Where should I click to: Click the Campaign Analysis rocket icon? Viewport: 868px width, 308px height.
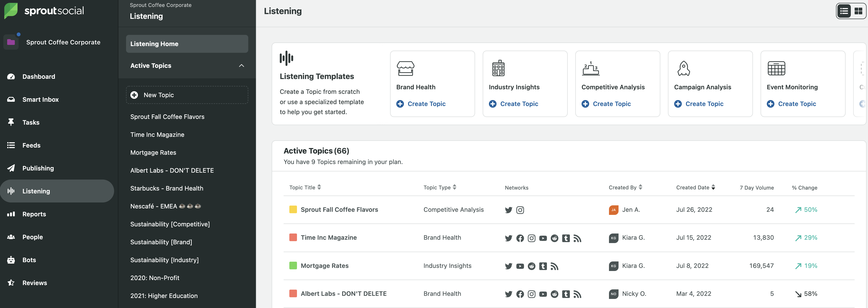[684, 69]
